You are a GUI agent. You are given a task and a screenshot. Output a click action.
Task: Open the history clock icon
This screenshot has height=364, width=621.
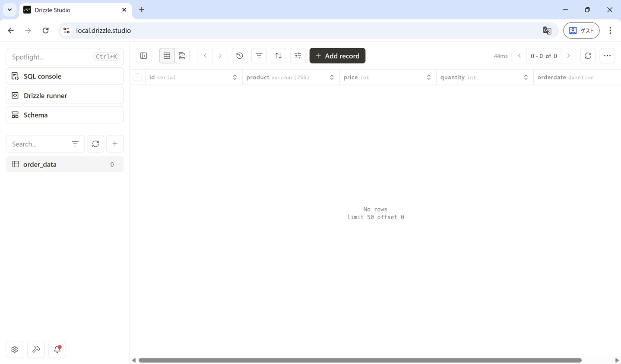pyautogui.click(x=240, y=56)
